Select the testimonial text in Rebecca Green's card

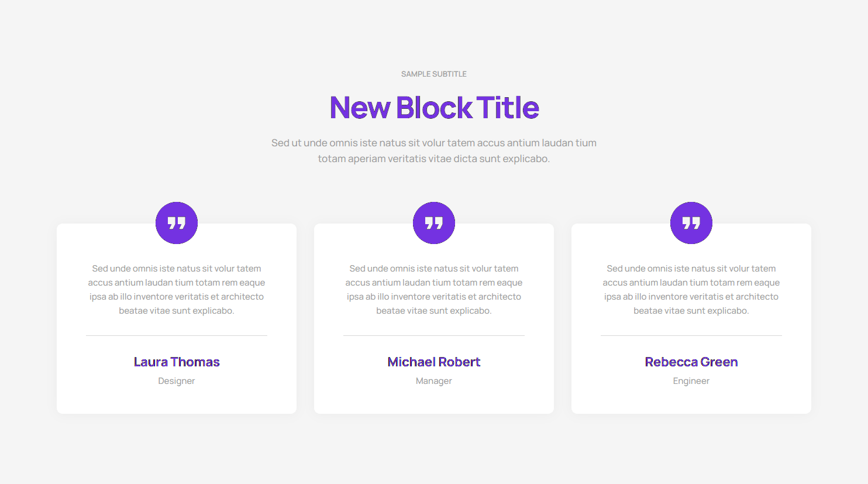pos(691,290)
